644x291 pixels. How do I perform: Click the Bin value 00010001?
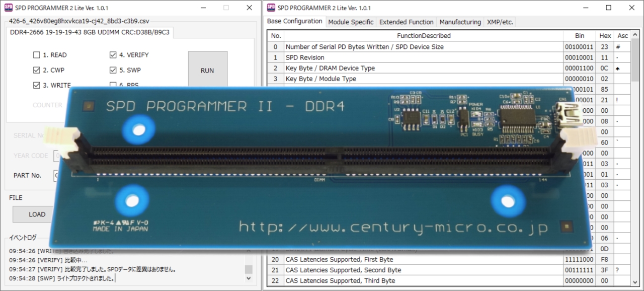pyautogui.click(x=580, y=57)
